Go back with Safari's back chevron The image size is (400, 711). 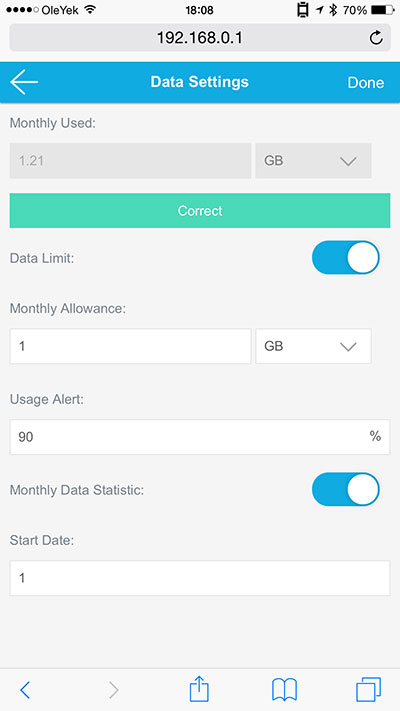coord(25,690)
